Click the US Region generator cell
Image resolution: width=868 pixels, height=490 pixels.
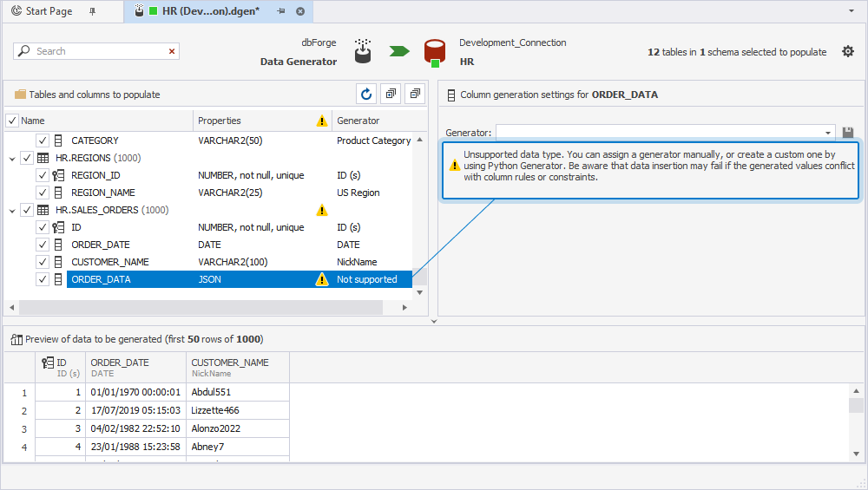point(358,193)
